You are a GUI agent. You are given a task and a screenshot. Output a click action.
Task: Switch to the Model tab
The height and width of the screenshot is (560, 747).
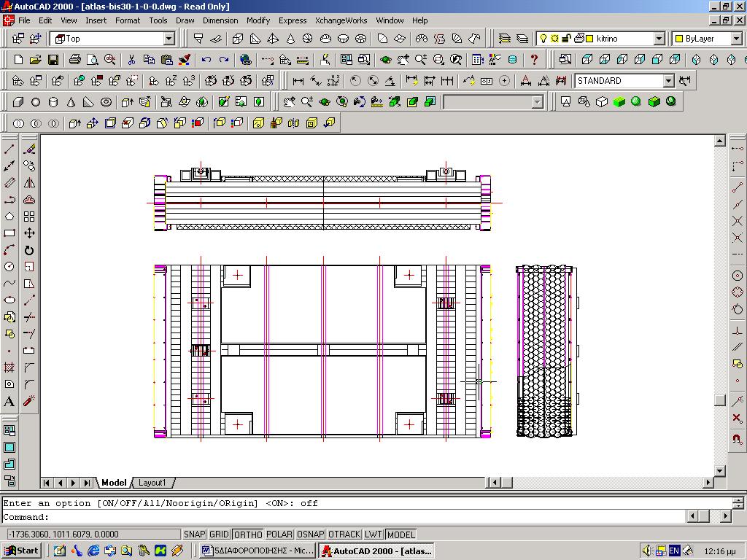point(114,483)
